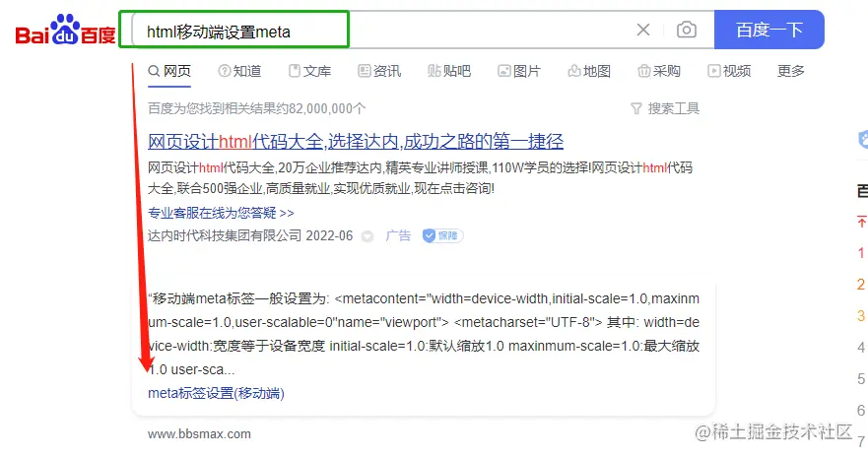Click the www.bbsmax.com source
The height and width of the screenshot is (457, 868).
point(199,434)
